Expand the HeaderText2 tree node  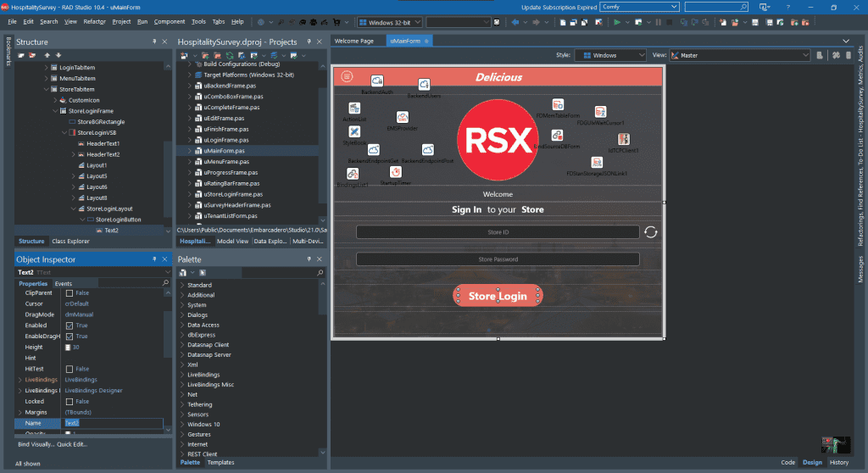(73, 154)
